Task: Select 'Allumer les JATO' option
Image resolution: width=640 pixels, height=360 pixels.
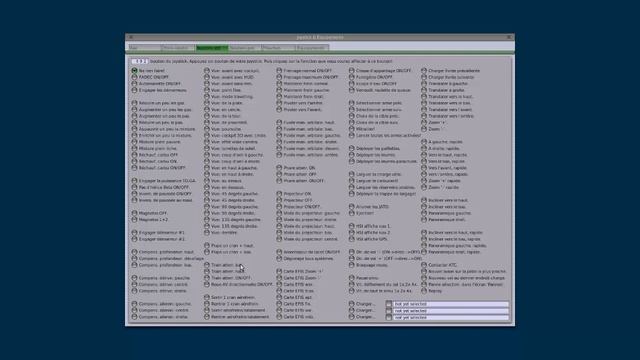Action: 351,207
